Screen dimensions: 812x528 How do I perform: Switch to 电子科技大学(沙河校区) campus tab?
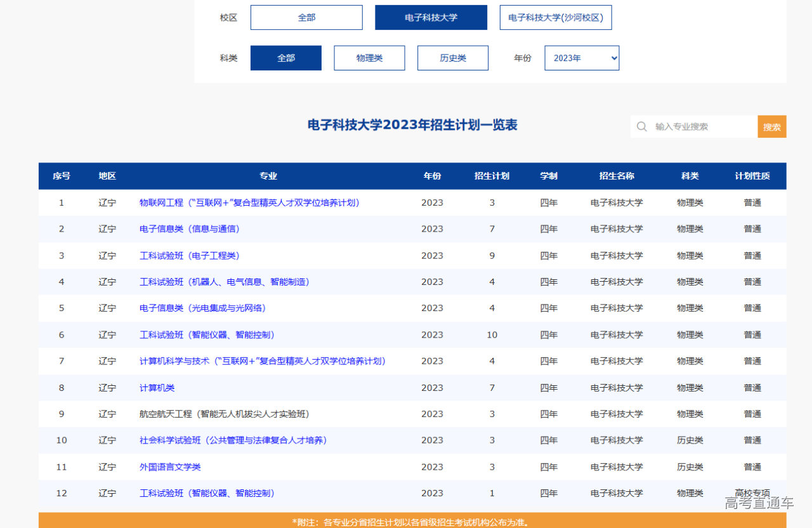coord(556,17)
